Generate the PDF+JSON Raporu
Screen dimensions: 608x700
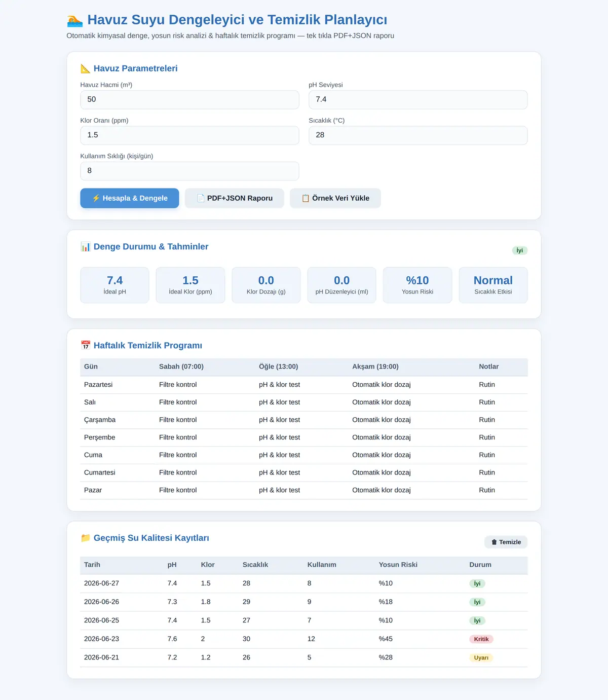(235, 198)
